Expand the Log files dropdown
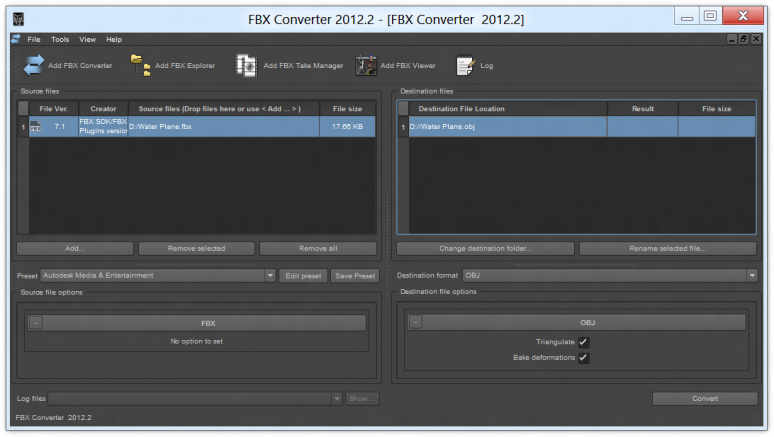The width and height of the screenshot is (774, 437). click(x=337, y=398)
